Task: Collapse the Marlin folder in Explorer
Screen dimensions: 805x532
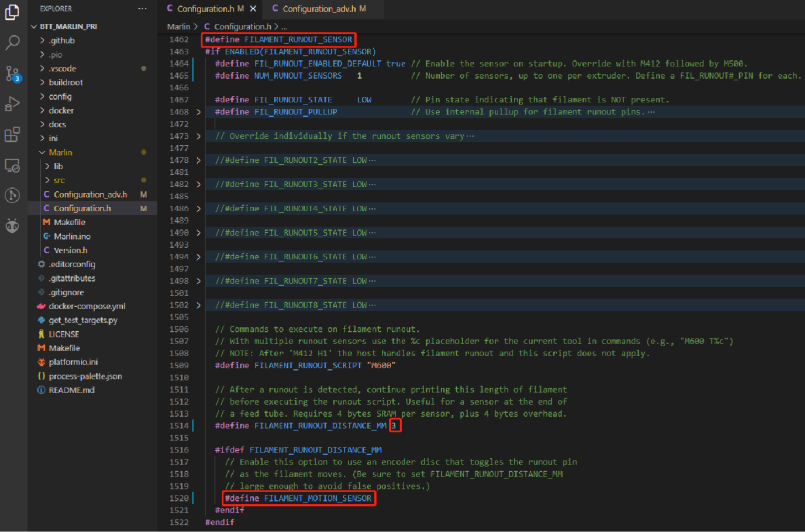Action: [43, 153]
